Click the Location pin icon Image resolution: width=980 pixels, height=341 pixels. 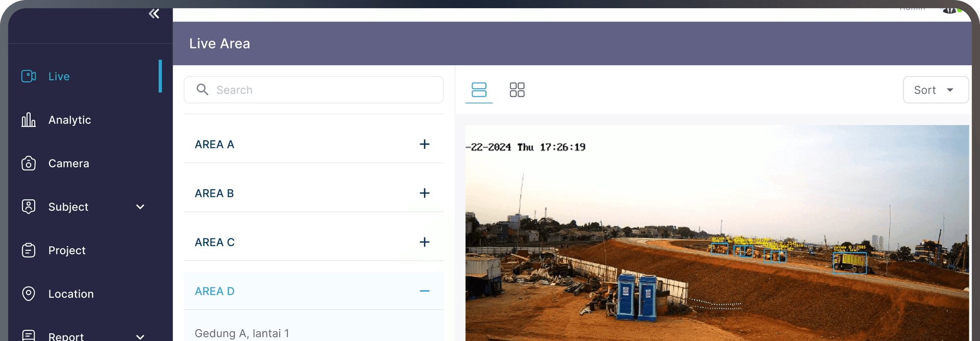pyautogui.click(x=29, y=294)
